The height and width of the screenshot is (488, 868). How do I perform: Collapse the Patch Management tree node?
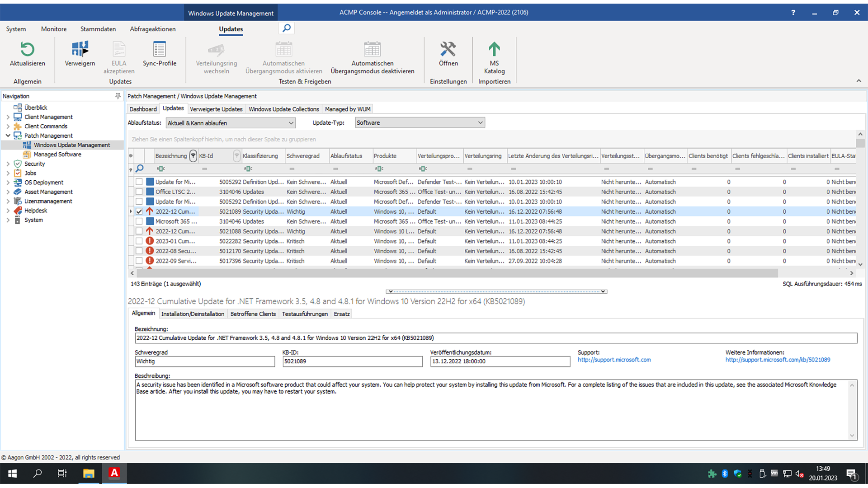[x=8, y=136]
